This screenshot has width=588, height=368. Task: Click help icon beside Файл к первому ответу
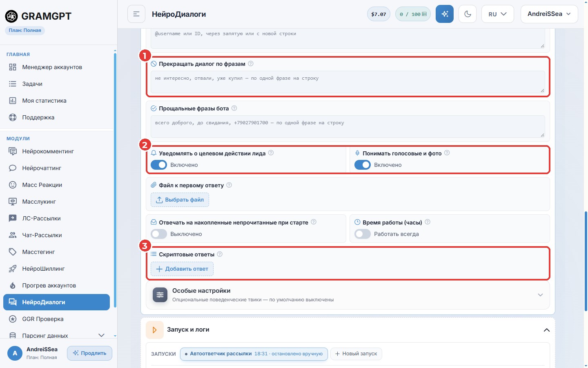tap(229, 185)
